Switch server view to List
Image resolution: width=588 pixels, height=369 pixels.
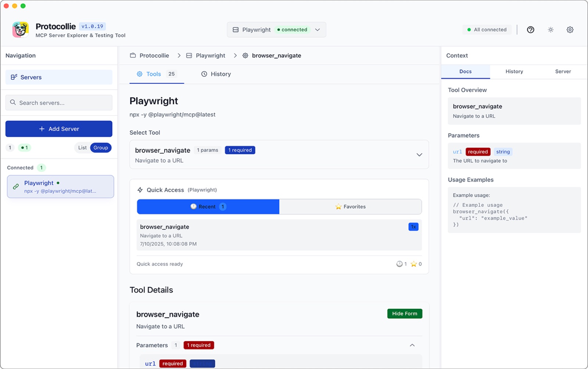(x=82, y=148)
